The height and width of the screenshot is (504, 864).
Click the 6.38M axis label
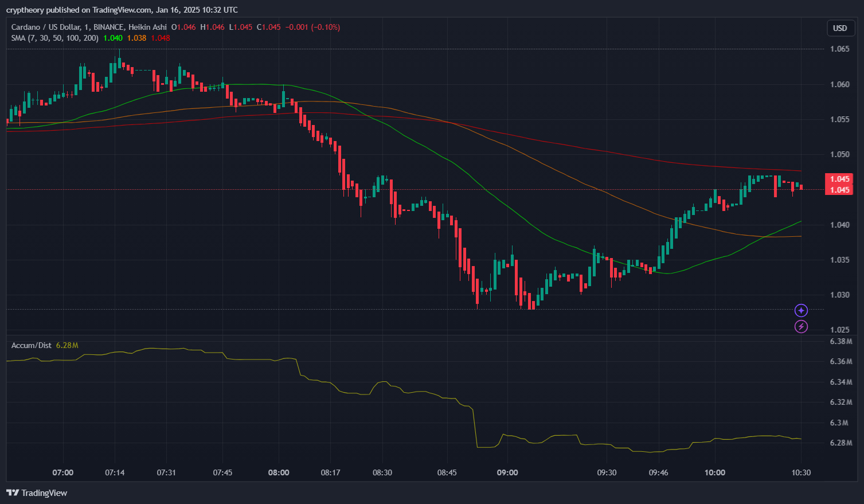tap(841, 341)
